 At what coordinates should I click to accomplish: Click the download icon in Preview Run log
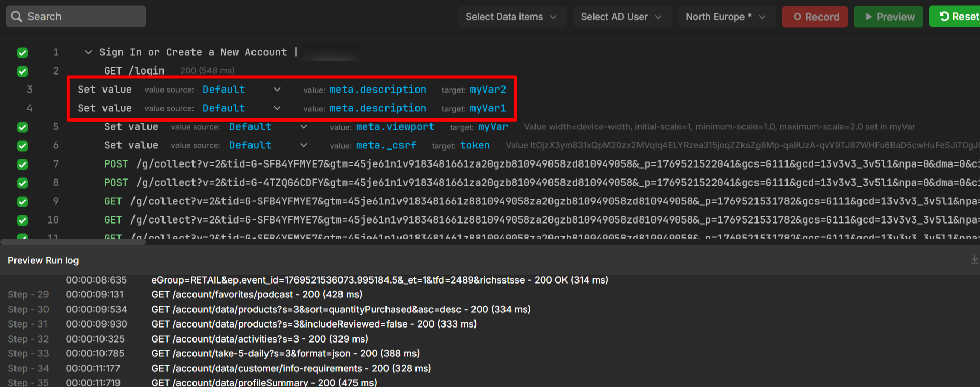974,259
